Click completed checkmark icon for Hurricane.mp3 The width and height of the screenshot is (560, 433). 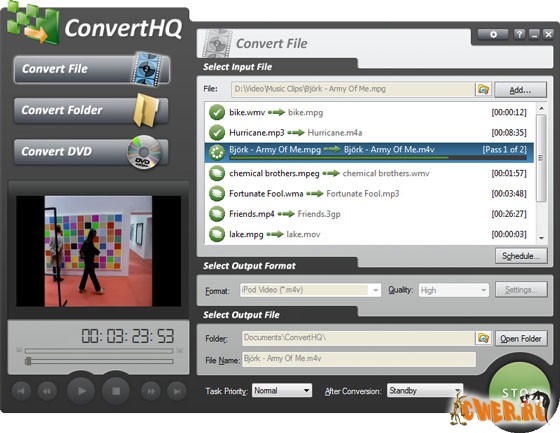[216, 133]
